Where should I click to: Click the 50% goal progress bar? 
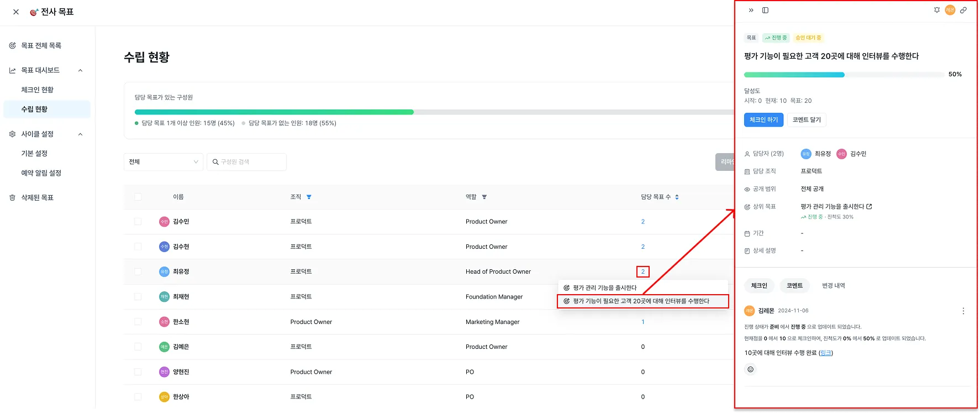coord(844,75)
